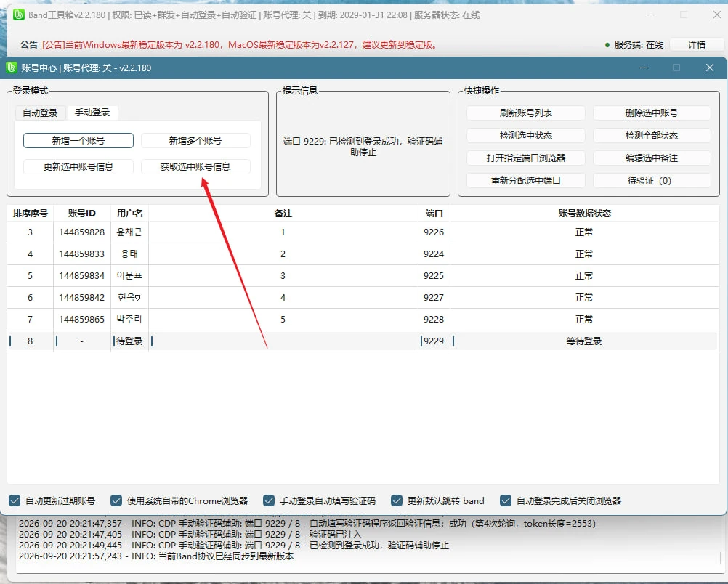Image resolution: width=728 pixels, height=584 pixels.
Task: Sort by 账号ID column header
Action: 81,213
